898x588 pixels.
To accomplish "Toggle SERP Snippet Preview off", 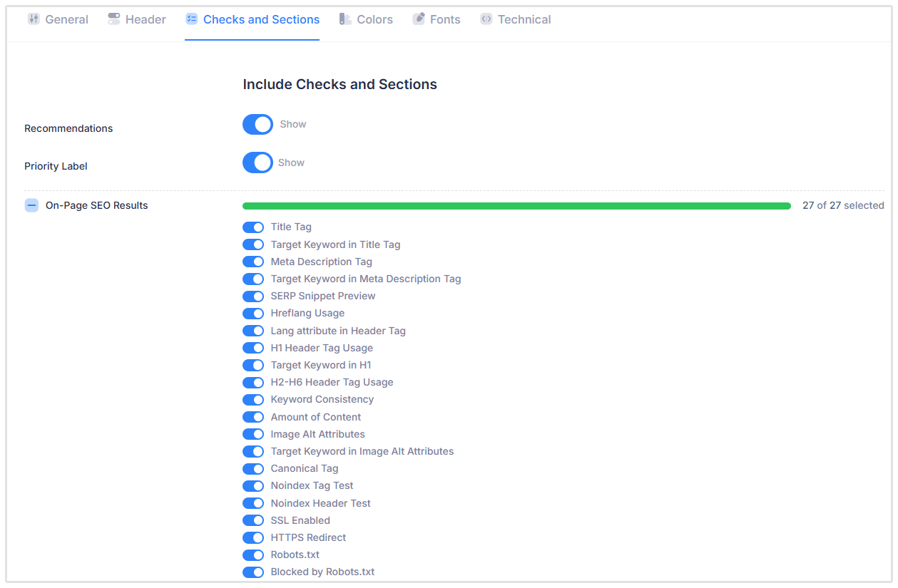I will 253,296.
